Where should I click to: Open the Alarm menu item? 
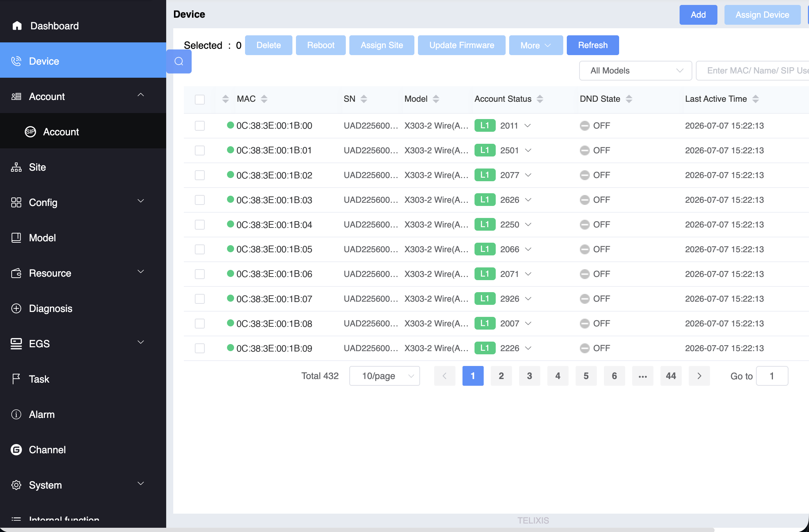click(x=83, y=414)
